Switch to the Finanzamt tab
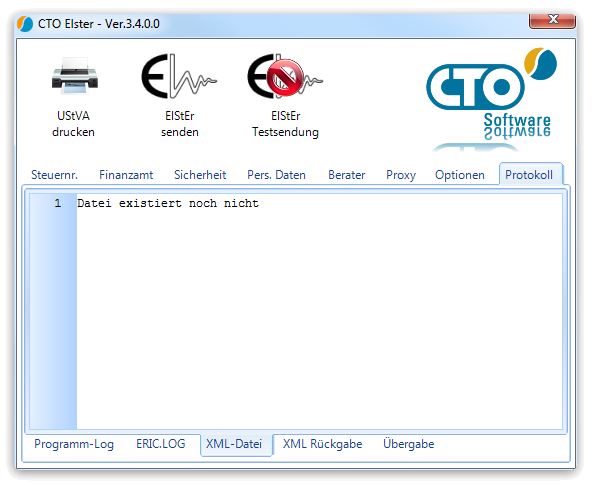 pos(126,175)
